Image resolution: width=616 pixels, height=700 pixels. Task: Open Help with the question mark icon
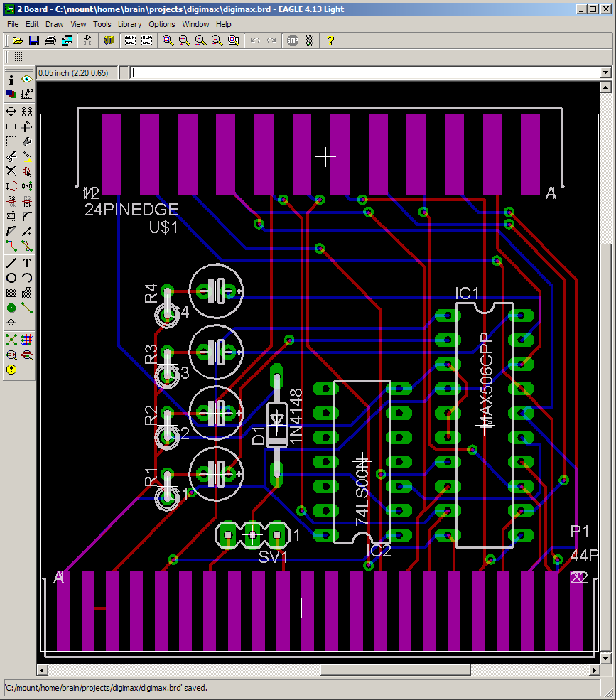tap(330, 41)
